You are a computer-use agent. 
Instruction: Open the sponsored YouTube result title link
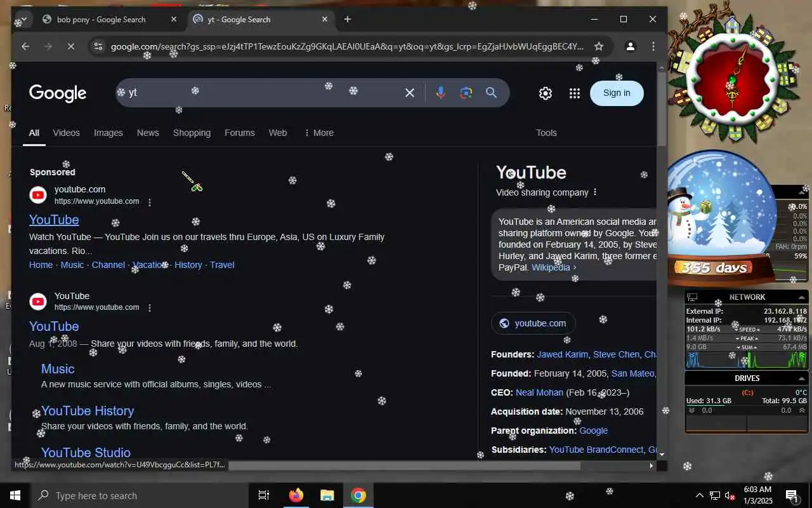click(x=54, y=220)
